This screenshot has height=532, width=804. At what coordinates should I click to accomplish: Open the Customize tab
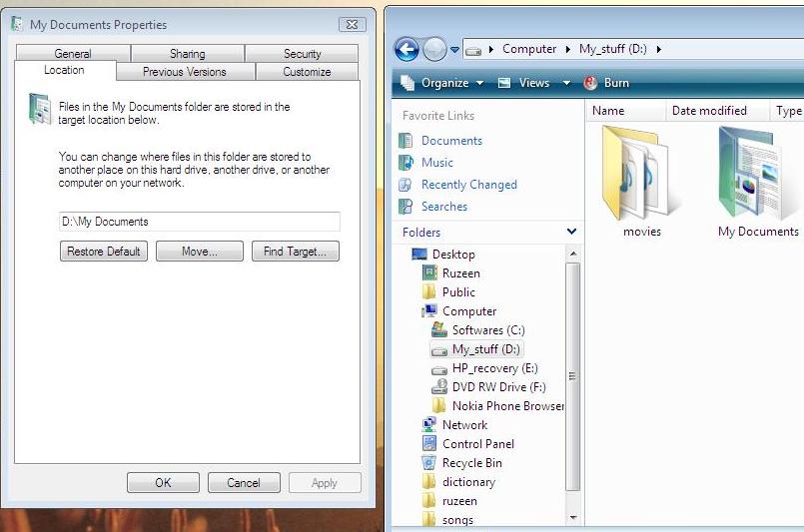coord(307,72)
